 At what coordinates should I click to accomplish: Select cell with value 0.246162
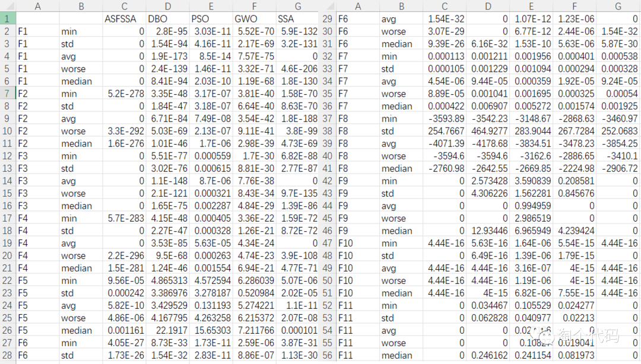pyautogui.click(x=488, y=356)
